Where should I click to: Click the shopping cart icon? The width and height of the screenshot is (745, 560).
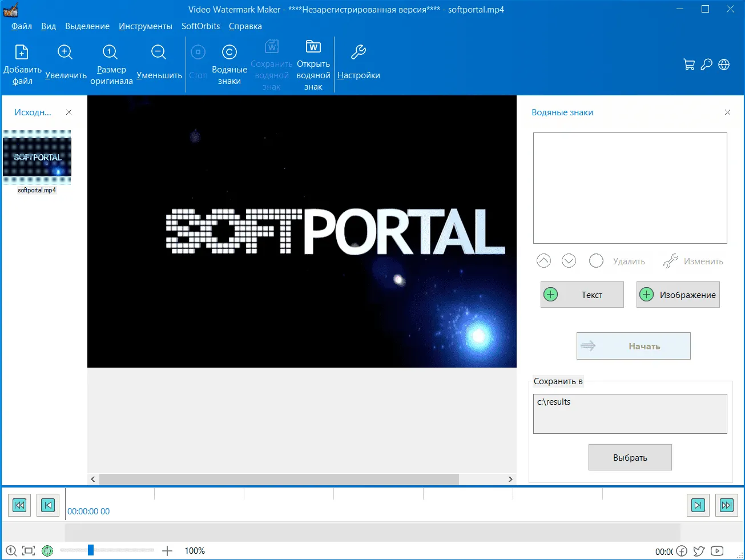pyautogui.click(x=689, y=65)
